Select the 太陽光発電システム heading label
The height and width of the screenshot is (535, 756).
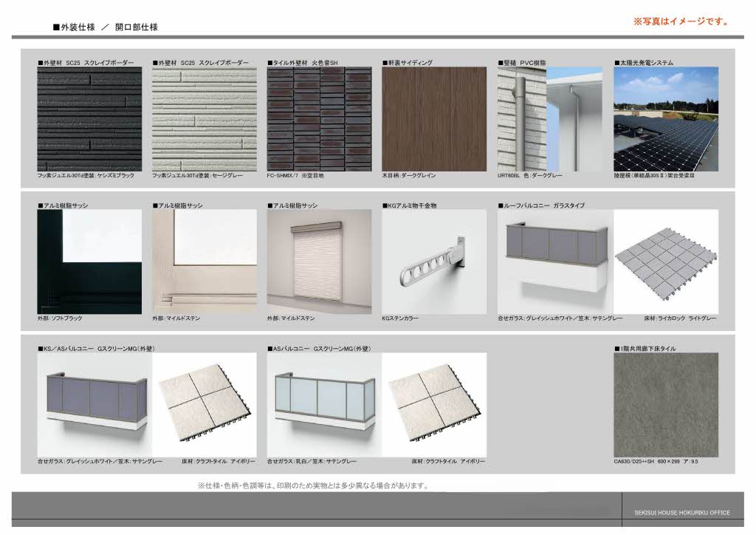coord(644,63)
